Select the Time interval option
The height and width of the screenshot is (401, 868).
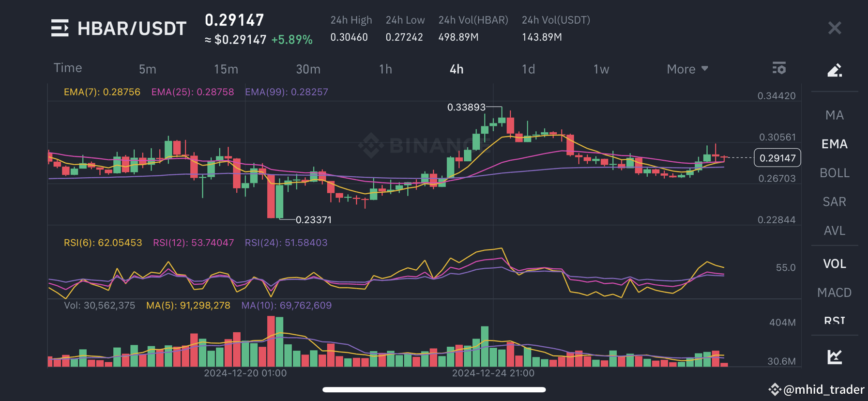[x=67, y=68]
